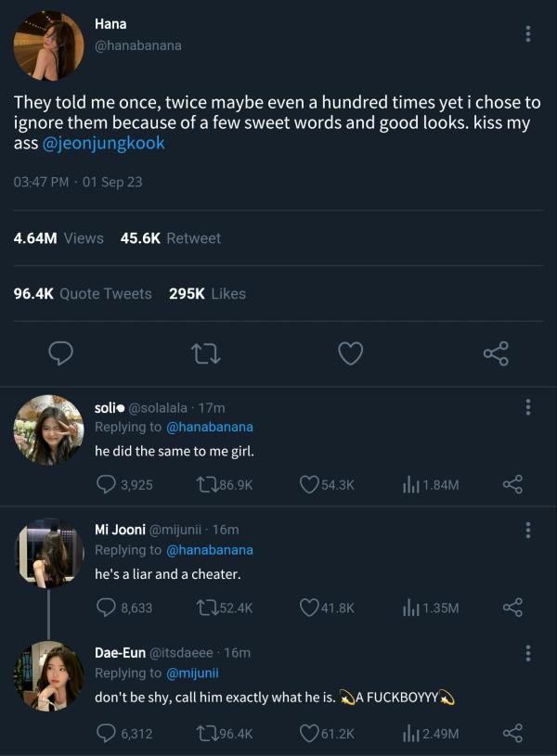Screen dimensions: 557x756
Task: View the 96.4K Quote Tweets list
Action: [83, 293]
